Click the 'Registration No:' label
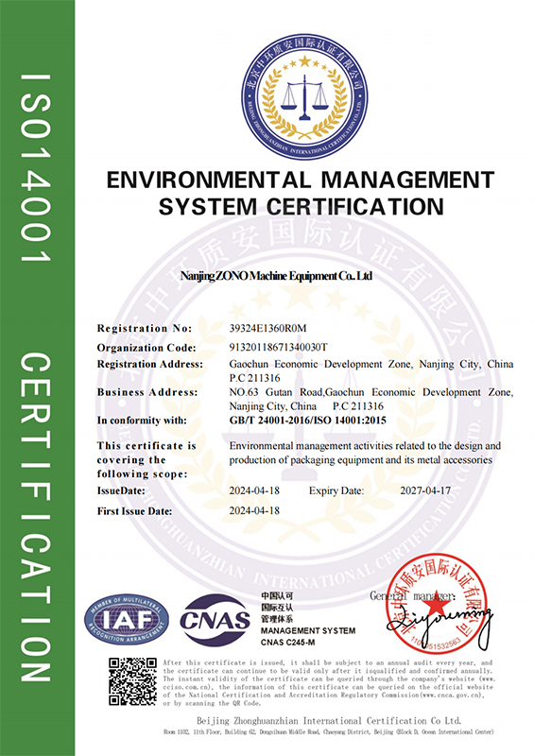 click(145, 328)
